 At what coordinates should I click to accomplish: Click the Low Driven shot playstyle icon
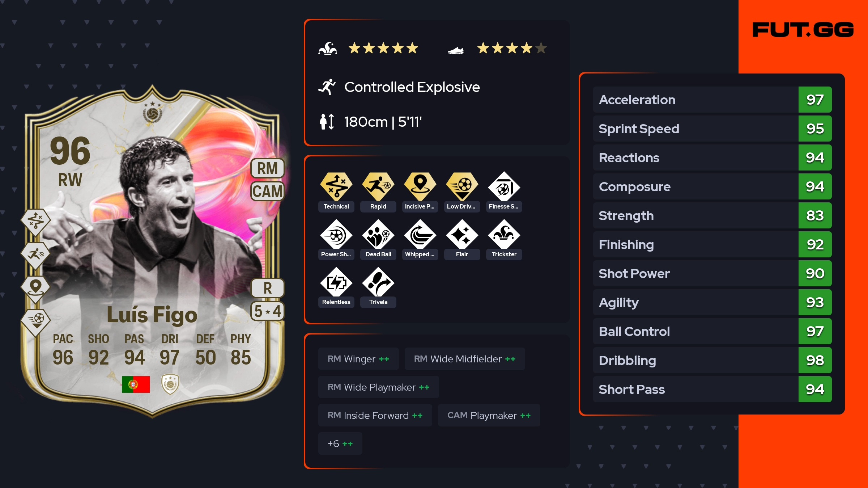[462, 186]
